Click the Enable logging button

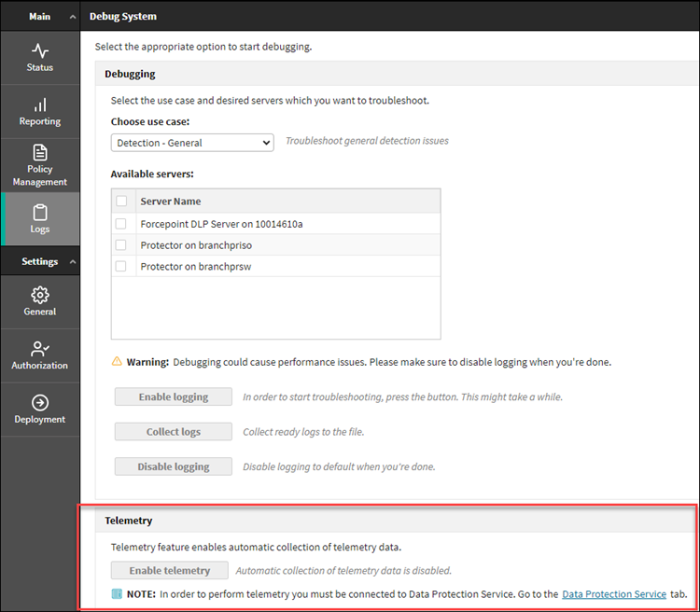point(174,397)
